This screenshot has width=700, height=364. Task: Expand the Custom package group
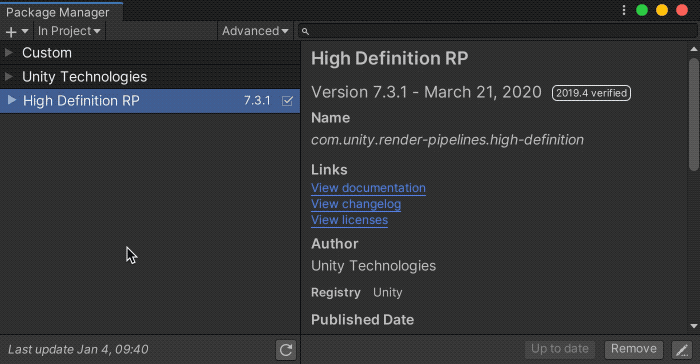pos(8,53)
